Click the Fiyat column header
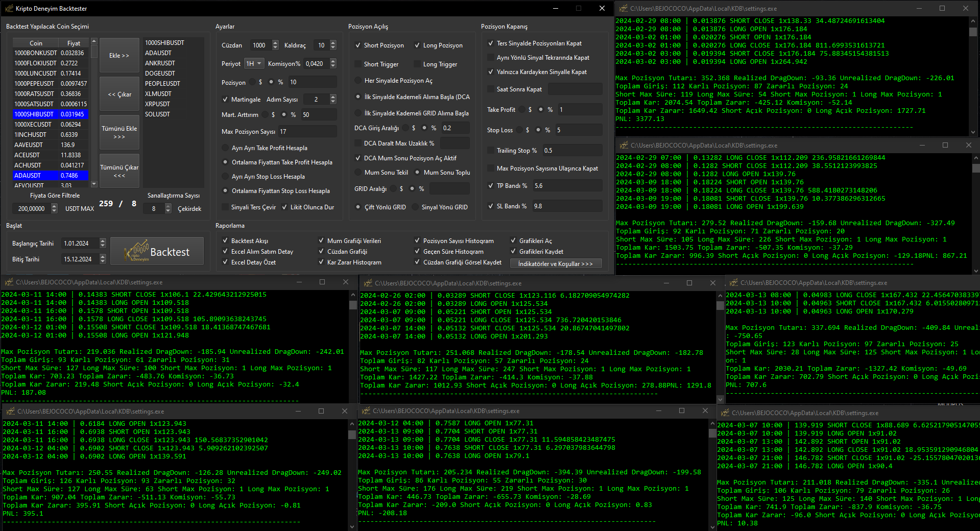This screenshot has height=531, width=980. [74, 43]
